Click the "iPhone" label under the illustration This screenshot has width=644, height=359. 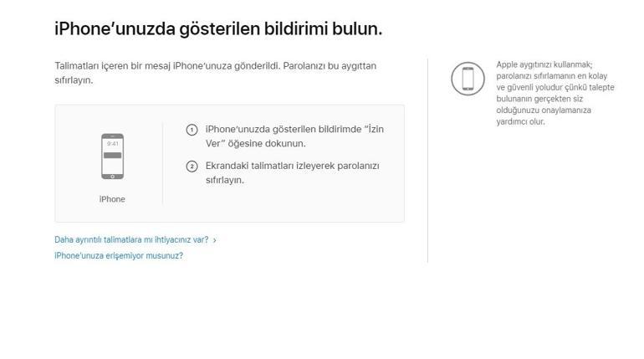click(112, 199)
